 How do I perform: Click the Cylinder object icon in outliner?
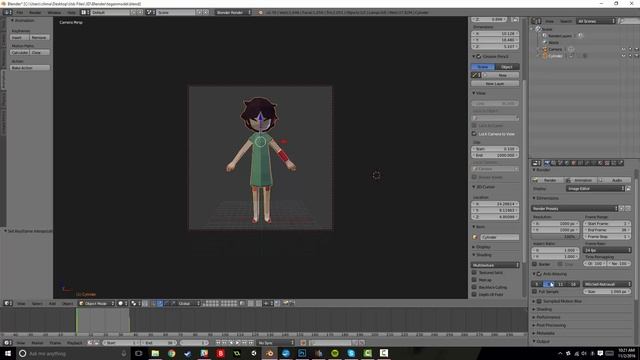544,56
